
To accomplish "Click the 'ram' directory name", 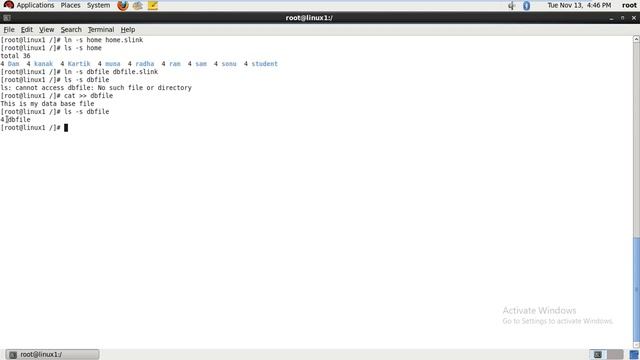I will click(175, 64).
